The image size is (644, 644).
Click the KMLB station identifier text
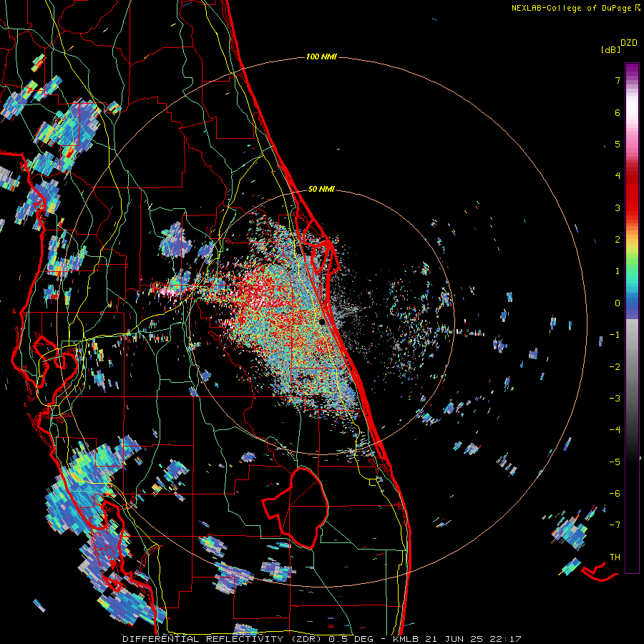click(x=406, y=639)
